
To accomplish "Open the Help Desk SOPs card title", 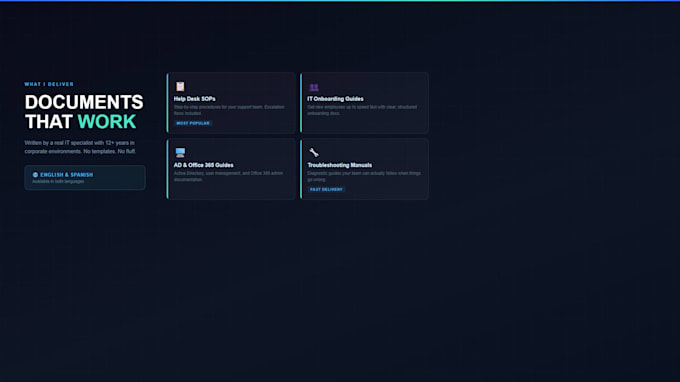I will 194,99.
